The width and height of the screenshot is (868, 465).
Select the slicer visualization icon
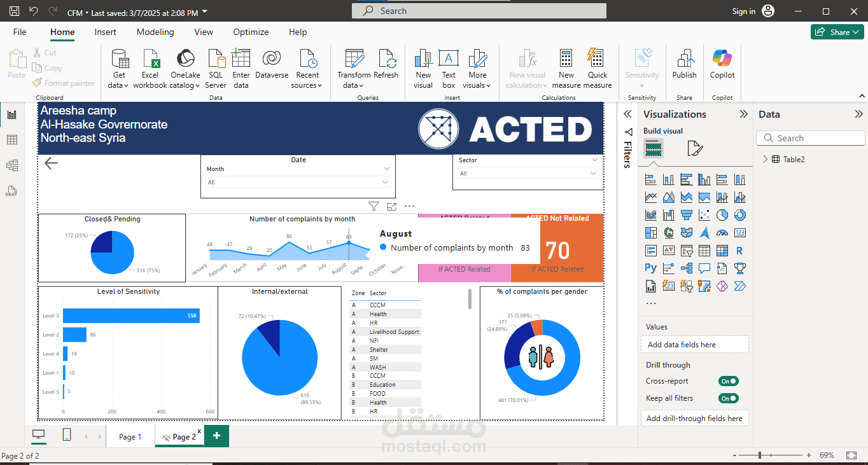coord(686,251)
